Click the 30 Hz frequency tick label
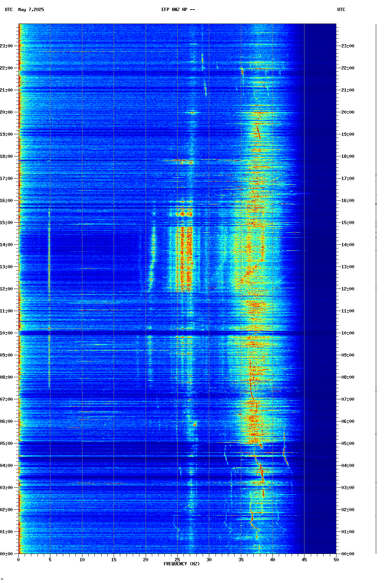 pos(209,560)
